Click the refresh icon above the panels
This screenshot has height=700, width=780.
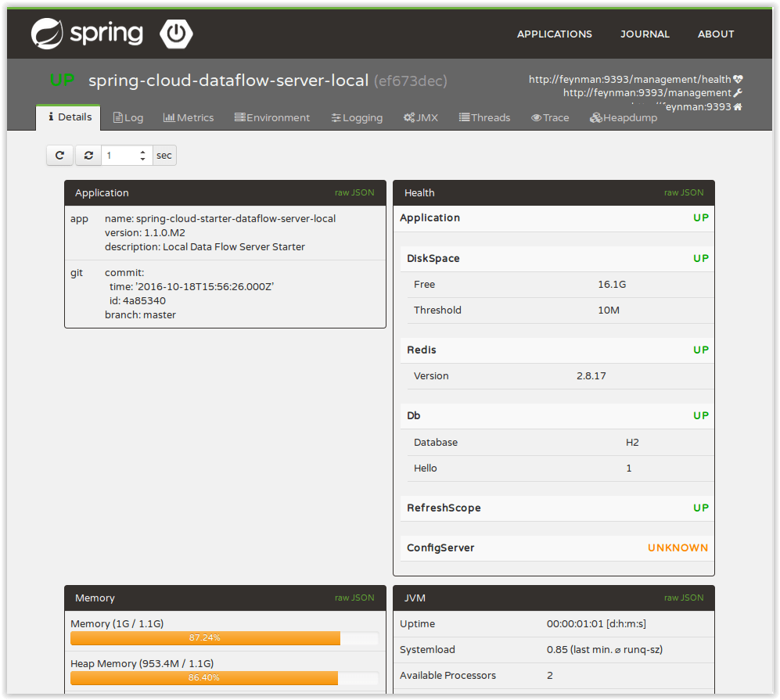[x=59, y=155]
